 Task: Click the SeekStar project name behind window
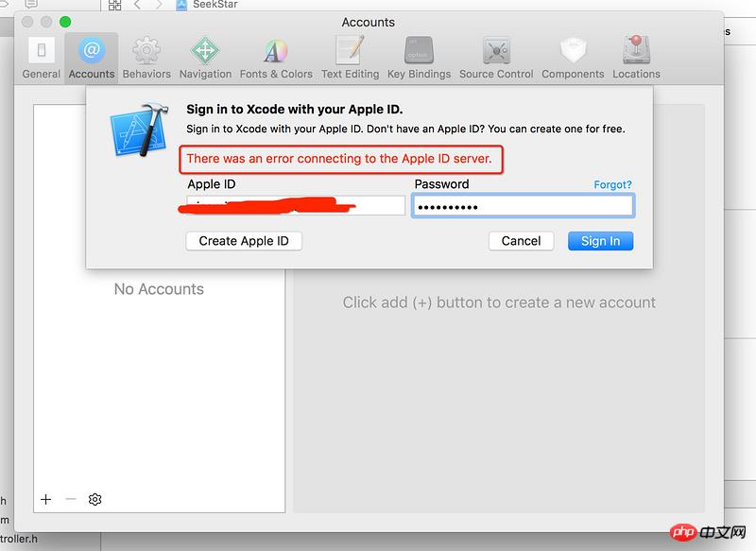[x=215, y=5]
